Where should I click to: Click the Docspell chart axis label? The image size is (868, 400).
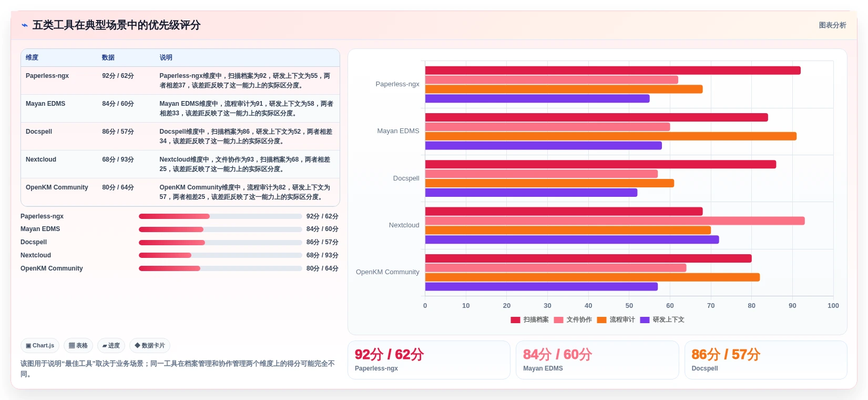click(x=406, y=178)
